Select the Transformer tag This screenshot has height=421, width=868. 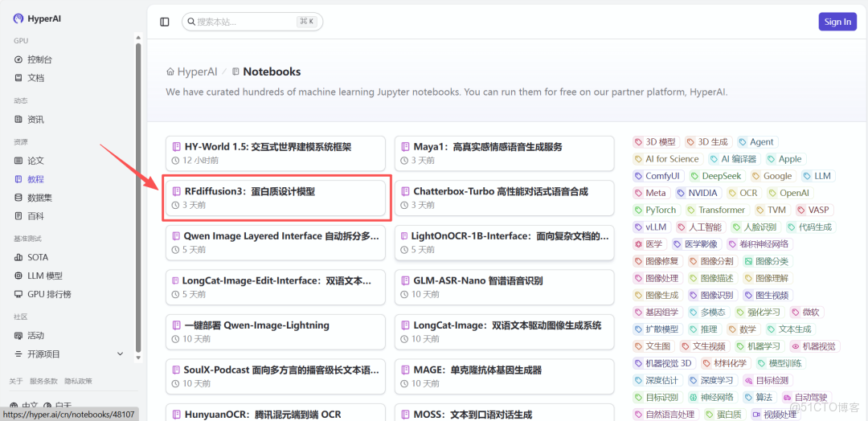(x=718, y=210)
